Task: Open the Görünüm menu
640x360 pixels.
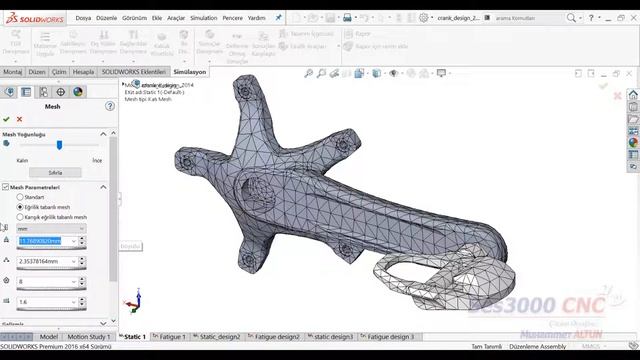Action: click(134, 18)
